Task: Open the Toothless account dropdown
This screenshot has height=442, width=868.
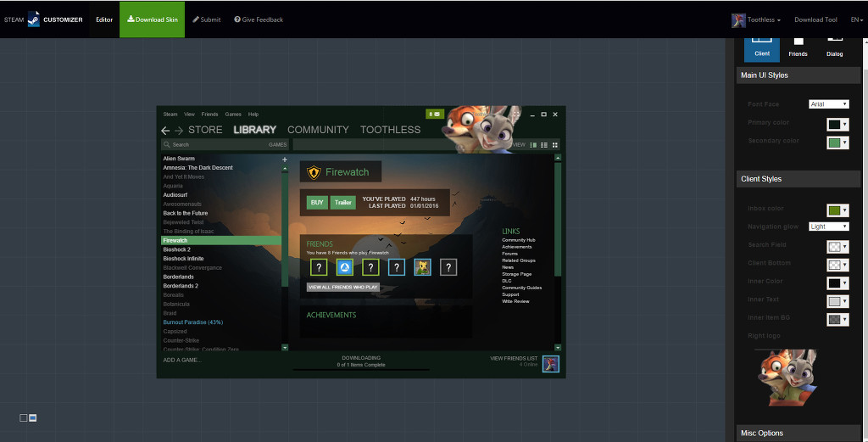Action: click(x=764, y=20)
